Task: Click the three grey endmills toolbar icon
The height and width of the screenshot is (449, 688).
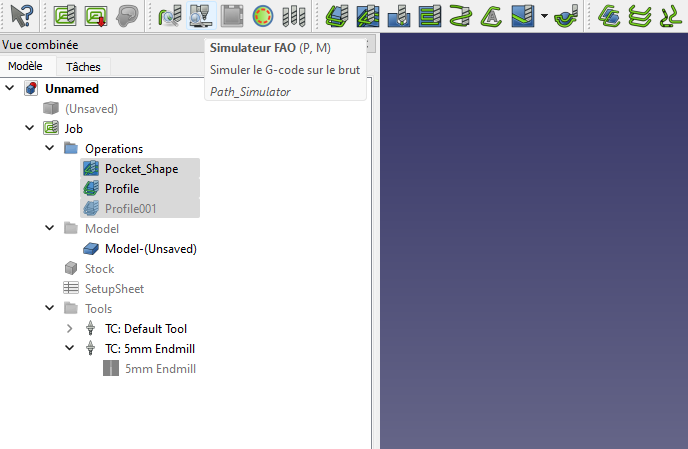Action: pos(294,15)
